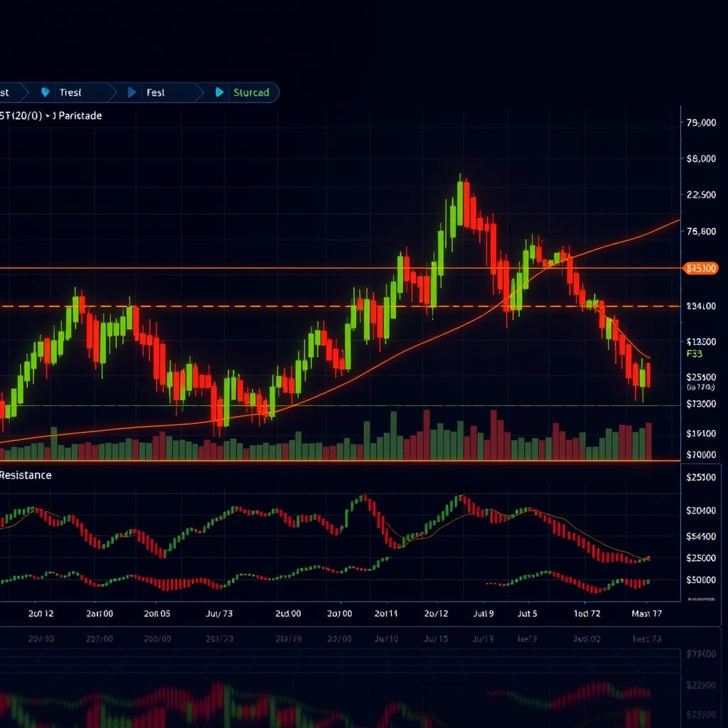728x728 pixels.
Task: Click the $54400 oscillator axis label
Action: pyautogui.click(x=701, y=536)
